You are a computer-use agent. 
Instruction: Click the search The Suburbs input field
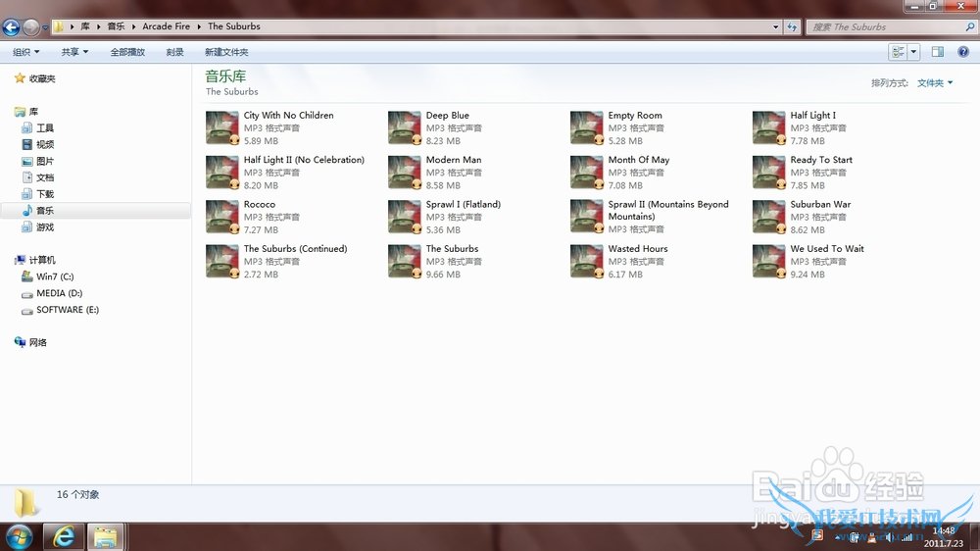click(885, 26)
